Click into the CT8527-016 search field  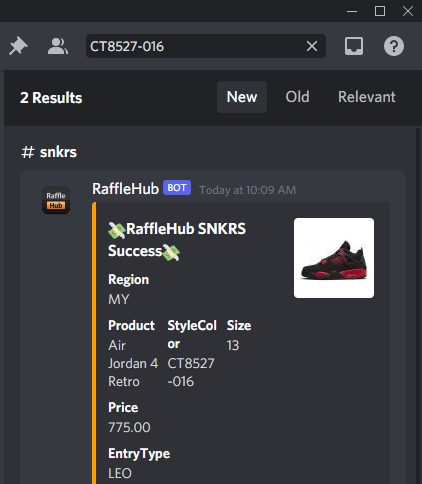[197, 46]
